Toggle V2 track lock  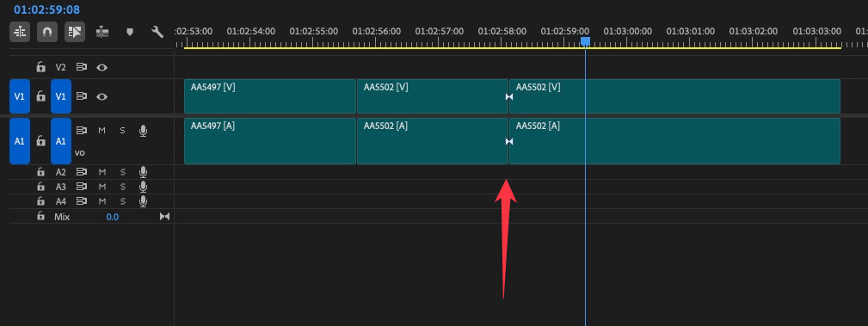click(40, 68)
